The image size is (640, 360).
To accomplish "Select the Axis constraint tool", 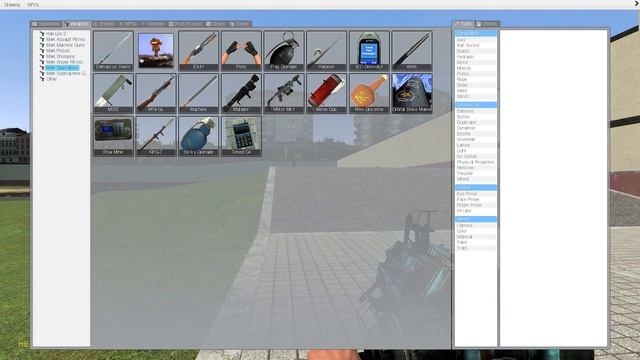I will tap(476, 40).
